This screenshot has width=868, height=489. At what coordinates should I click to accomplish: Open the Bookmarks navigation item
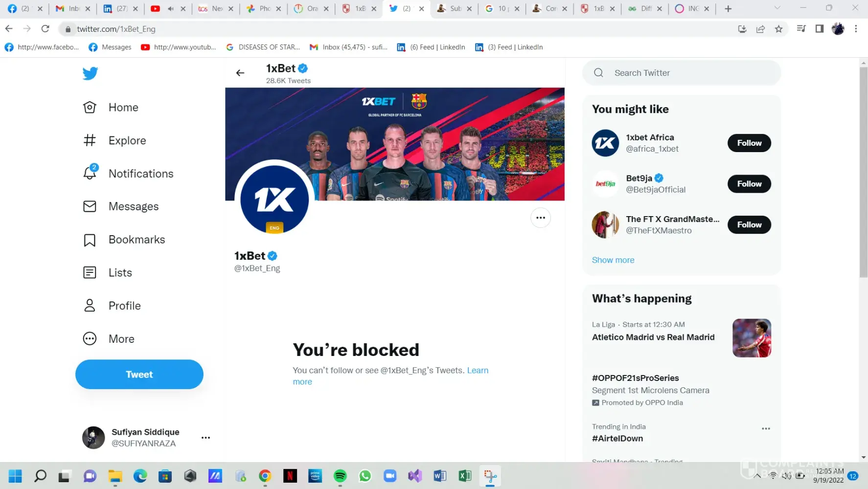tap(124, 240)
